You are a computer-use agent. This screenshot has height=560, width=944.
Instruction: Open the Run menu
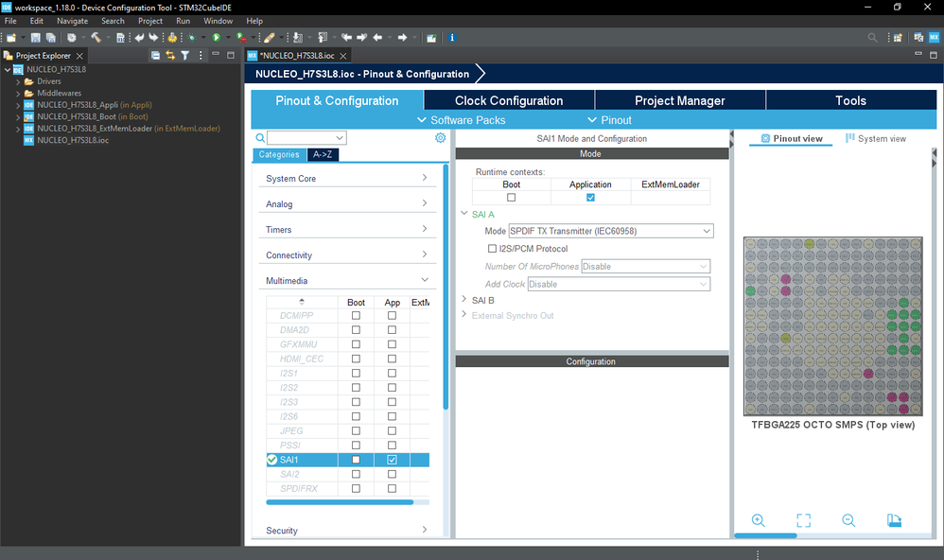click(183, 21)
